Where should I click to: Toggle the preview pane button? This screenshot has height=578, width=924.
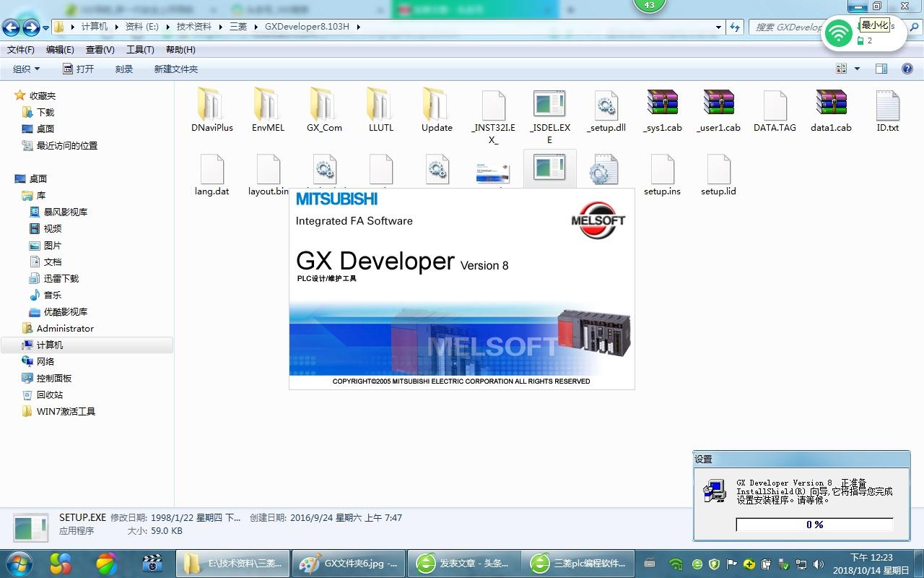(881, 69)
